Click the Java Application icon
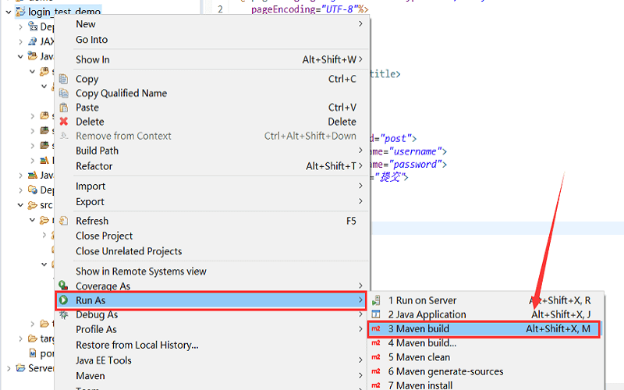624x390 pixels. [x=376, y=314]
